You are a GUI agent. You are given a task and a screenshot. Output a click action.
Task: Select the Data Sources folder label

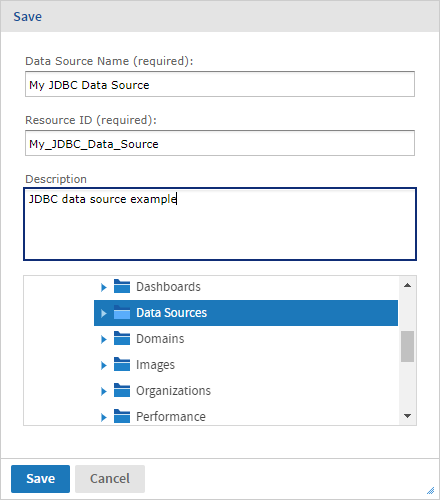[x=171, y=313]
